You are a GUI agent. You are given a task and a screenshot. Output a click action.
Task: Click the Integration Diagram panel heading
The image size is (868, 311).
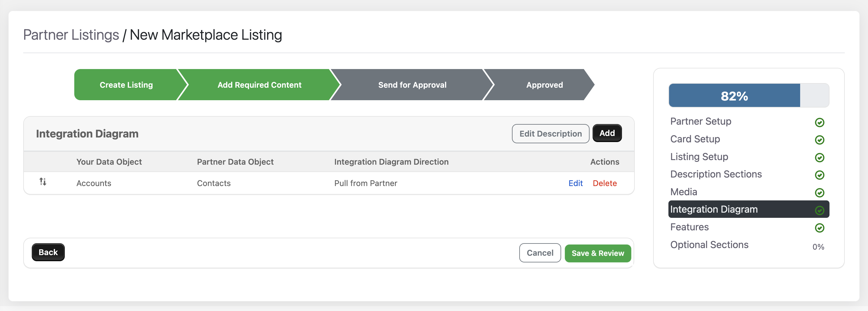point(87,134)
